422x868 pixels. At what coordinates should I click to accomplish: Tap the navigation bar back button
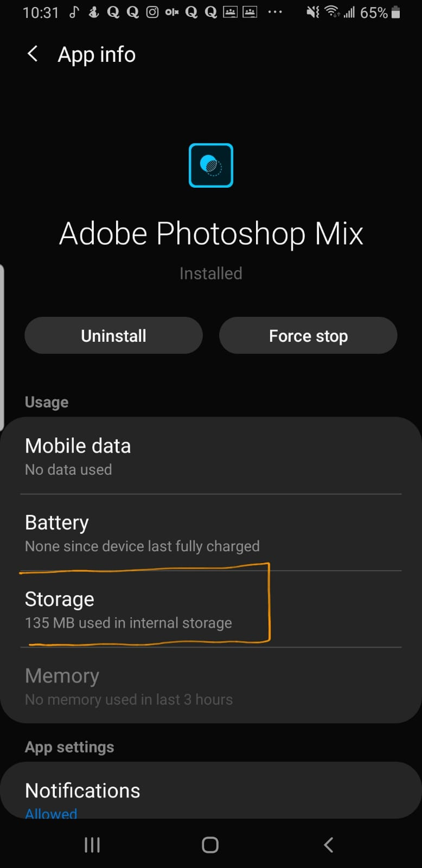pyautogui.click(x=328, y=845)
